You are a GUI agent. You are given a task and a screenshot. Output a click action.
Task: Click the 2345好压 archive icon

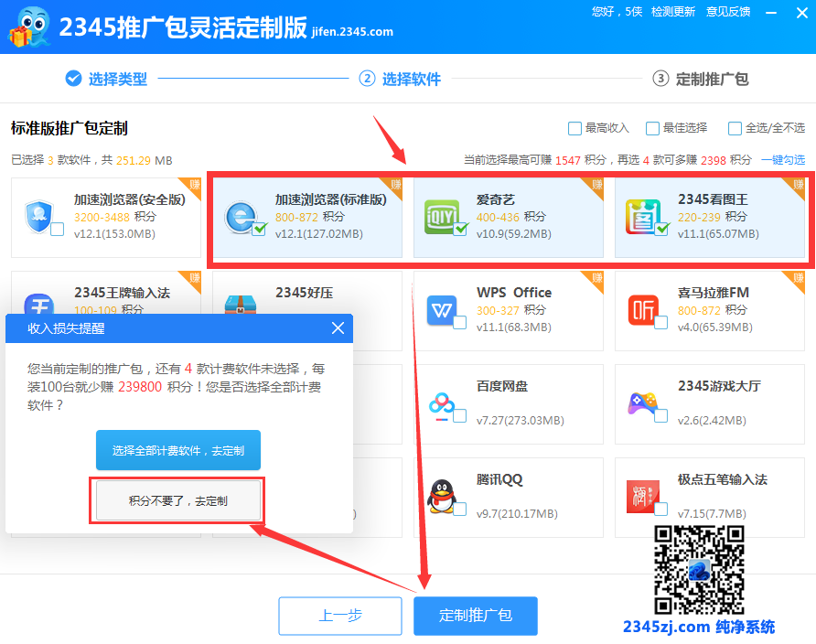240,305
